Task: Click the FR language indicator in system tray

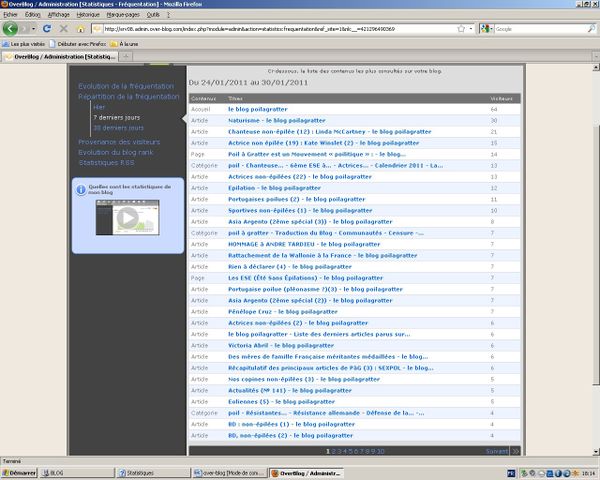Action: tap(511, 473)
